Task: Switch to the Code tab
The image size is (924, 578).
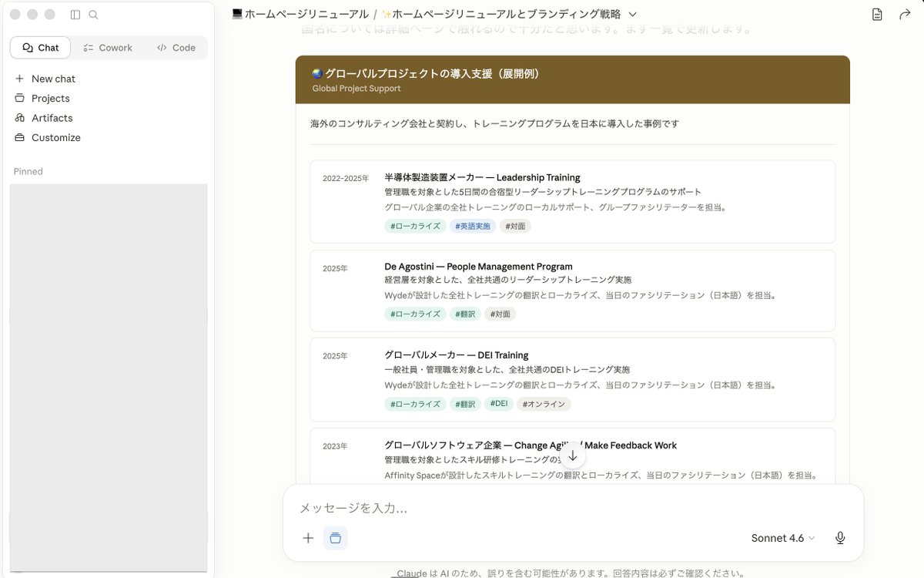Action: click(176, 48)
